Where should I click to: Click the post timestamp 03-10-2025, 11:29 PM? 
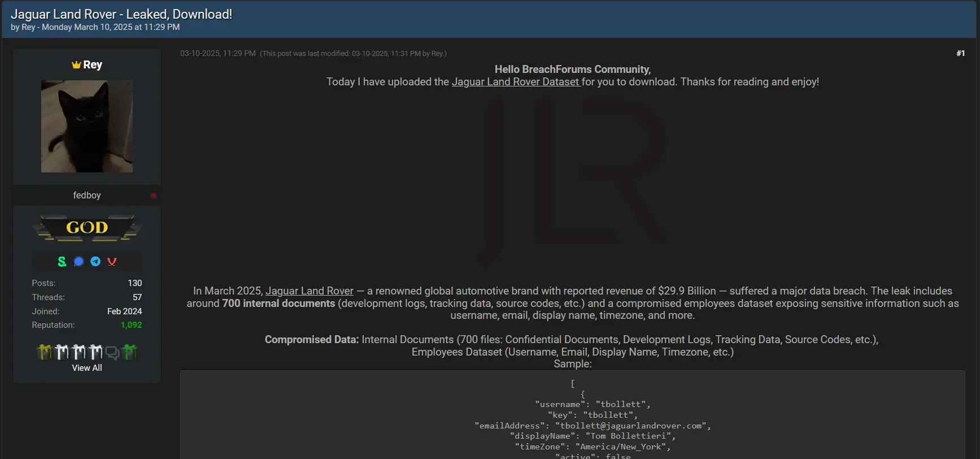coord(218,53)
